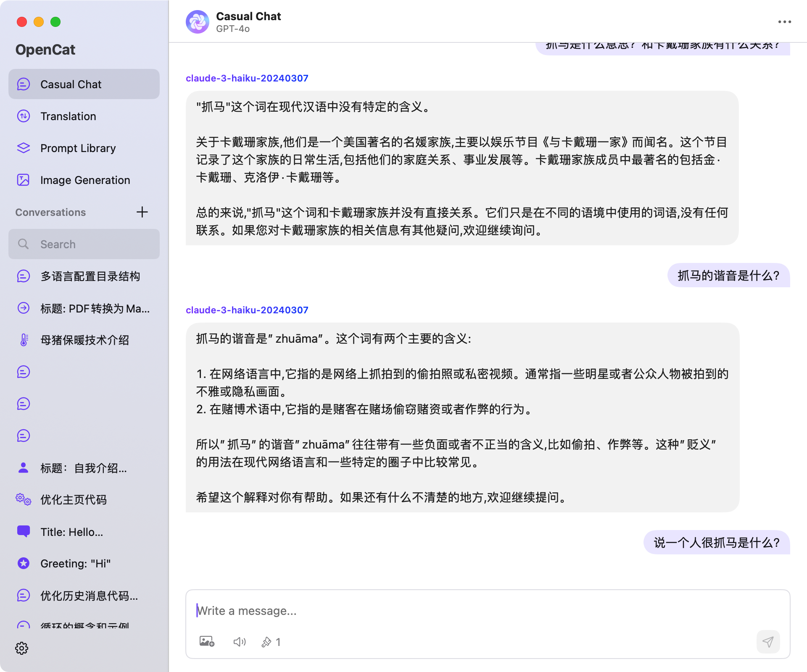Screen dimensions: 807x672
Task: Click the Image Generation picture icon
Action: click(x=24, y=180)
